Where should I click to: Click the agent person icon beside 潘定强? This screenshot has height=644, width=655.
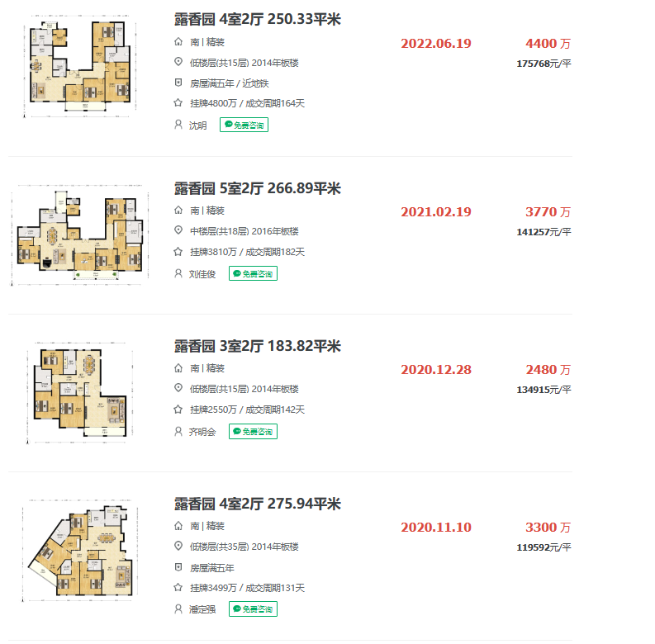tap(178, 609)
